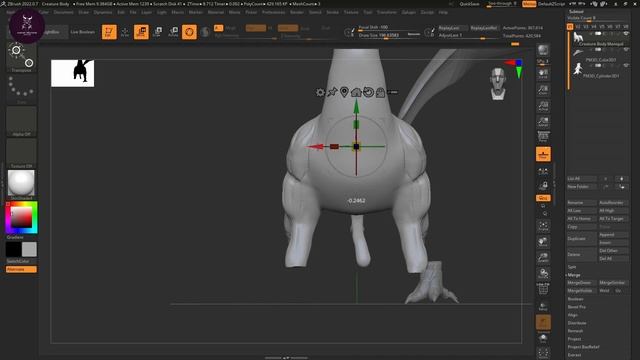Viewport: 640px width, 360px height.
Task: Expand the Split section
Action: (572, 267)
